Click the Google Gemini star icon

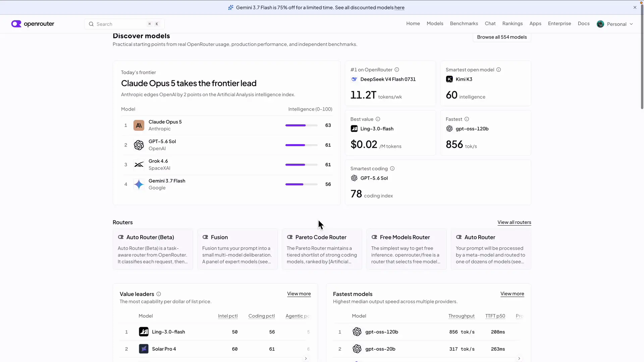139,184
